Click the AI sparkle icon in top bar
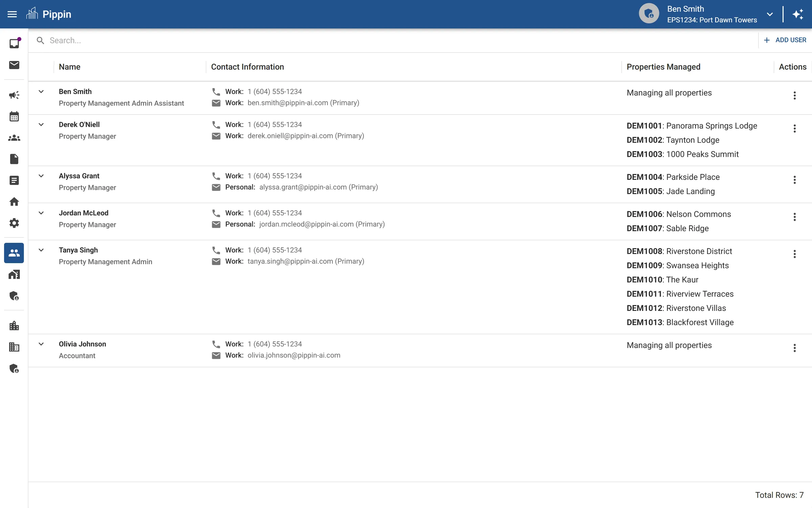Viewport: 812px width, 508px height. coord(798,14)
